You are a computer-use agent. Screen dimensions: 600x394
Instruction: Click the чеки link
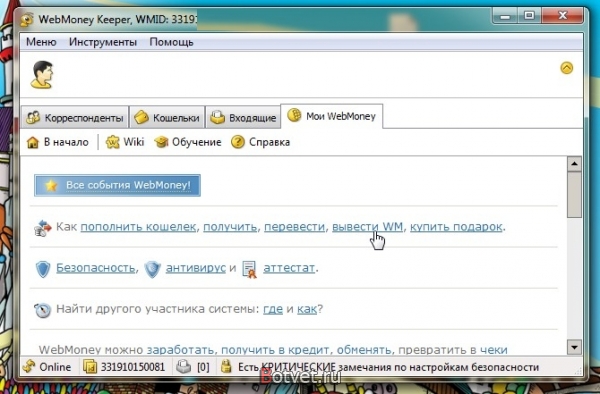click(494, 350)
